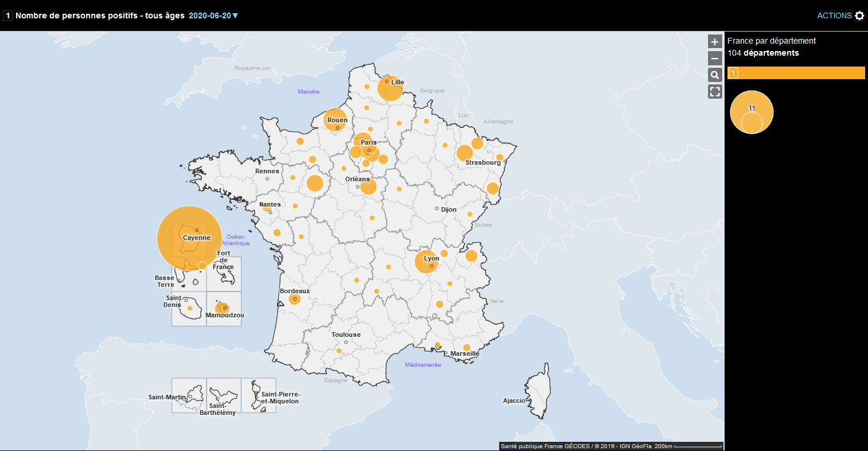The image size is (868, 451).
Task: Zoom out with the minus button
Action: coord(715,58)
